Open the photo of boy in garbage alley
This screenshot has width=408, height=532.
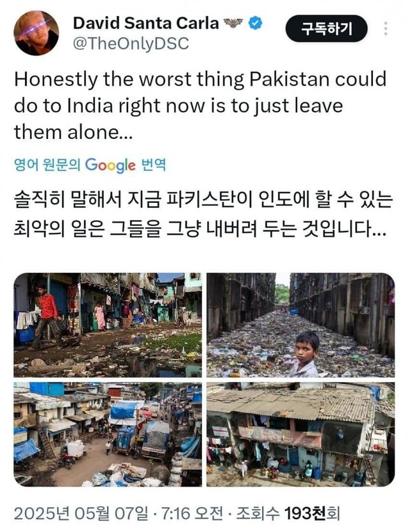pos(300,325)
